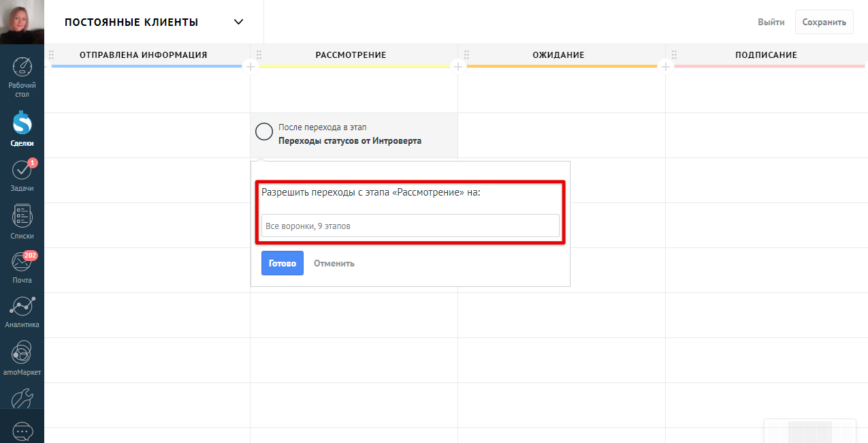Open the Рабочий стол dashboard section

[22, 77]
